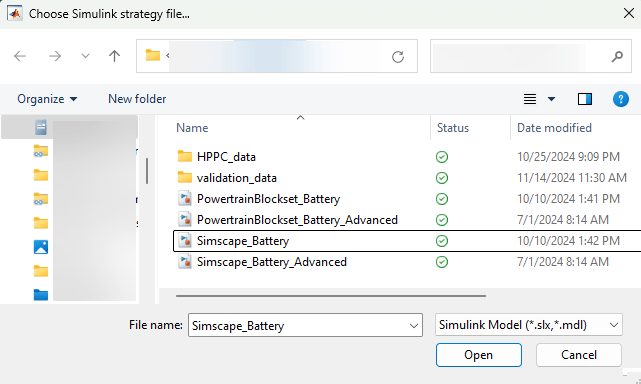Select the Pictures icon in navigation pane
Image resolution: width=641 pixels, height=384 pixels.
point(41,247)
